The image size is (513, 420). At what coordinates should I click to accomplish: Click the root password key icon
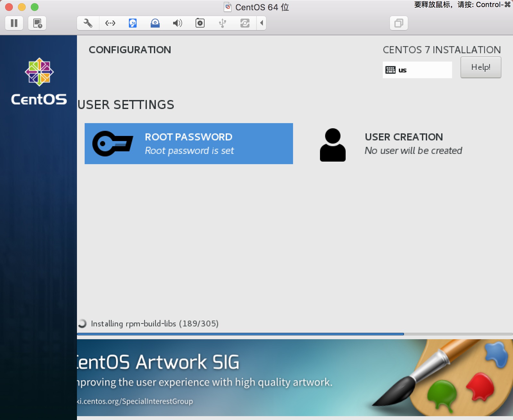click(x=113, y=144)
